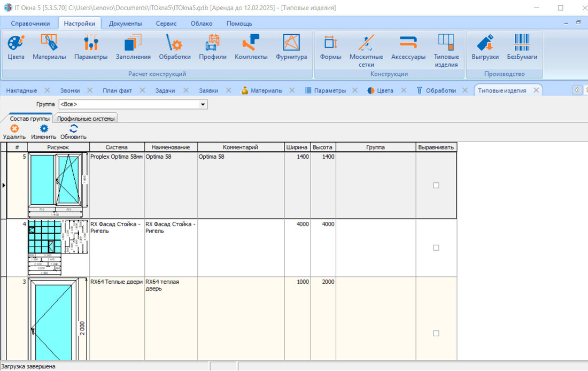Close the Параметры document tab

tap(355, 90)
